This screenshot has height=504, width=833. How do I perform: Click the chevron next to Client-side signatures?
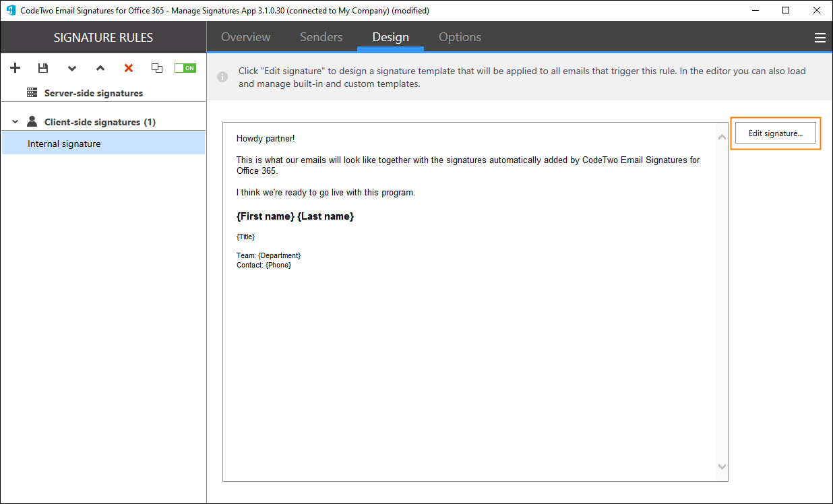pyautogui.click(x=15, y=121)
